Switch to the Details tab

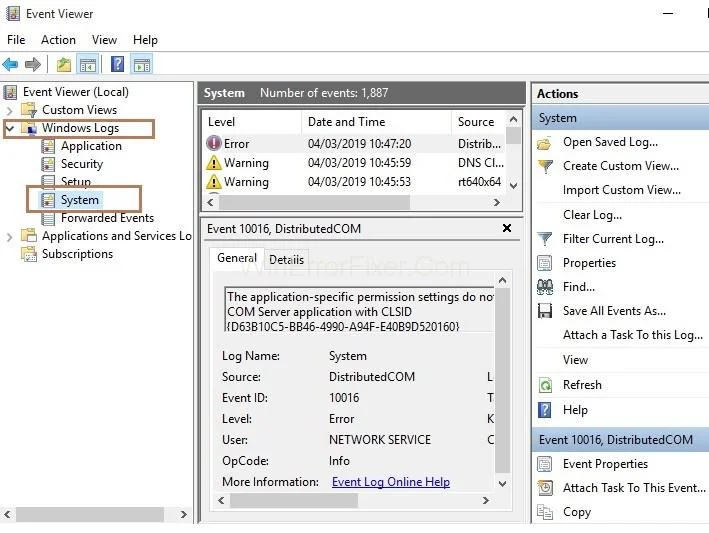pos(286,259)
